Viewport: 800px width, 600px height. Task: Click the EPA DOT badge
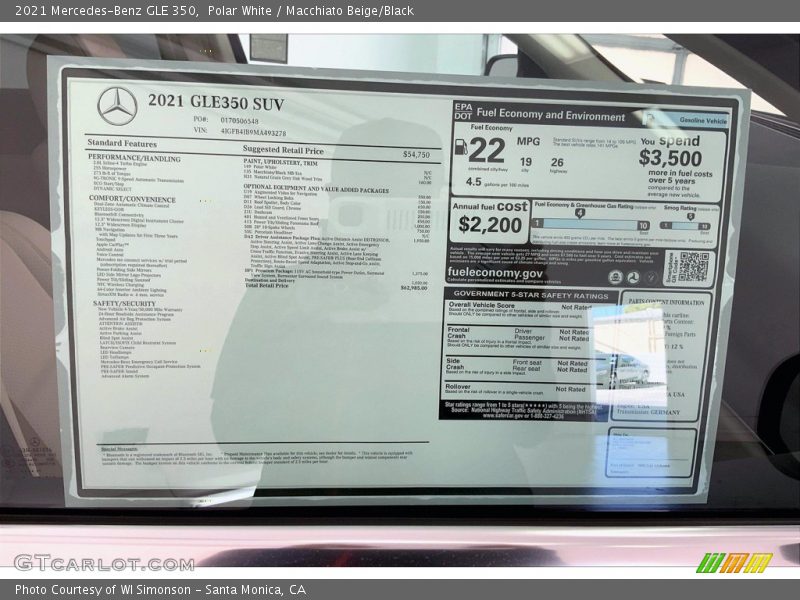pyautogui.click(x=463, y=112)
